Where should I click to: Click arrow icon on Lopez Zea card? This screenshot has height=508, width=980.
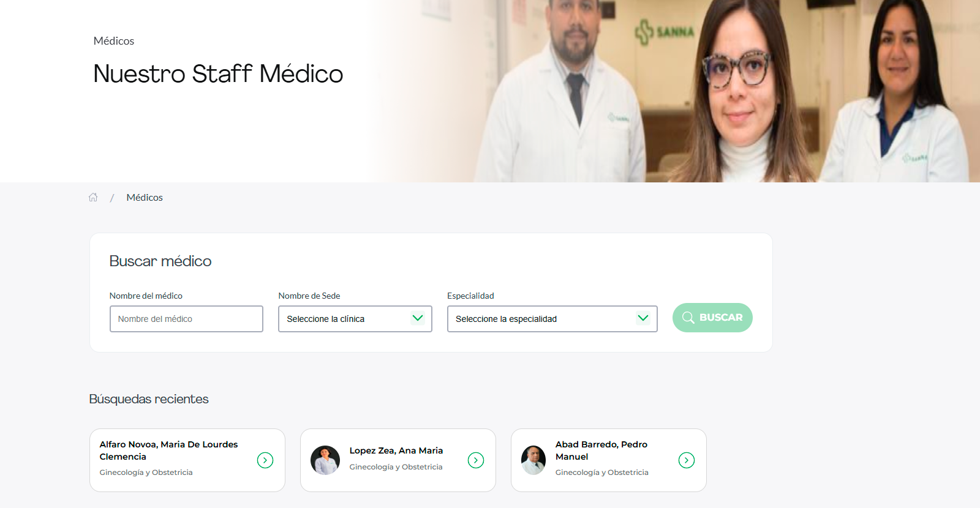coord(476,460)
